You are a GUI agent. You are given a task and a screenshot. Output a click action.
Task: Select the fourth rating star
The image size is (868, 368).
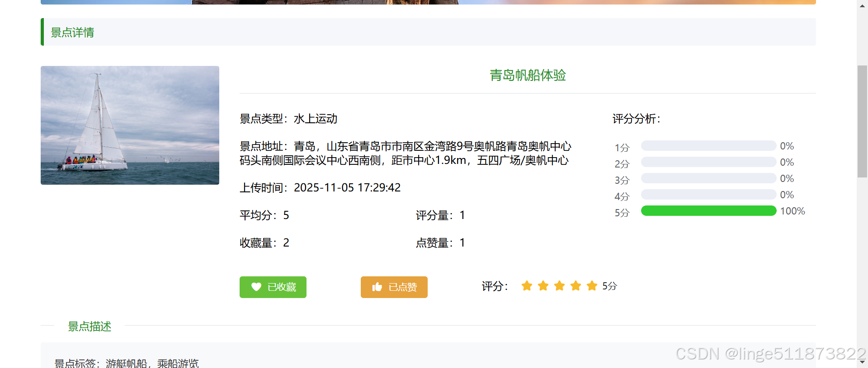pyautogui.click(x=576, y=286)
